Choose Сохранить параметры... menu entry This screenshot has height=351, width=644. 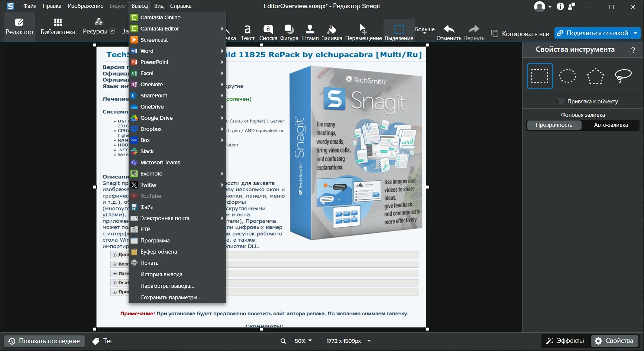177,297
